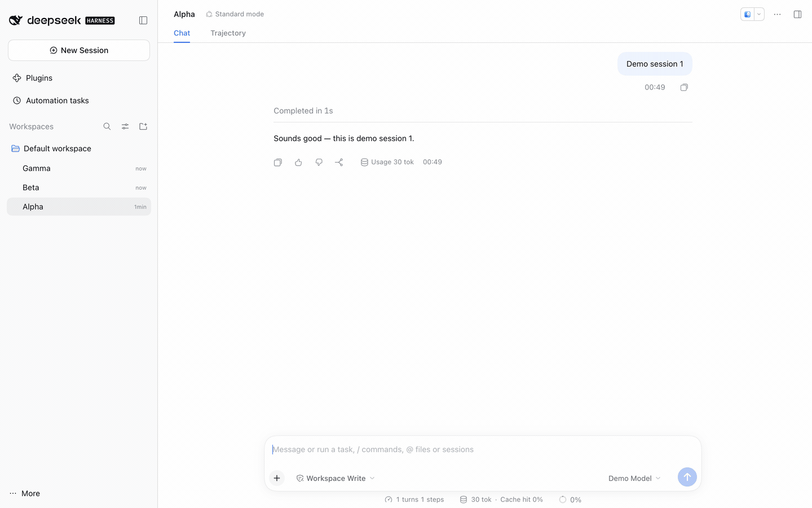Open the Beta session

(x=79, y=187)
